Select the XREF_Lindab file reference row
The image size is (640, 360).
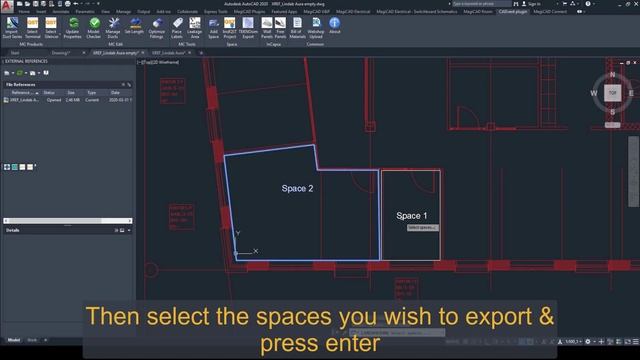68,100
